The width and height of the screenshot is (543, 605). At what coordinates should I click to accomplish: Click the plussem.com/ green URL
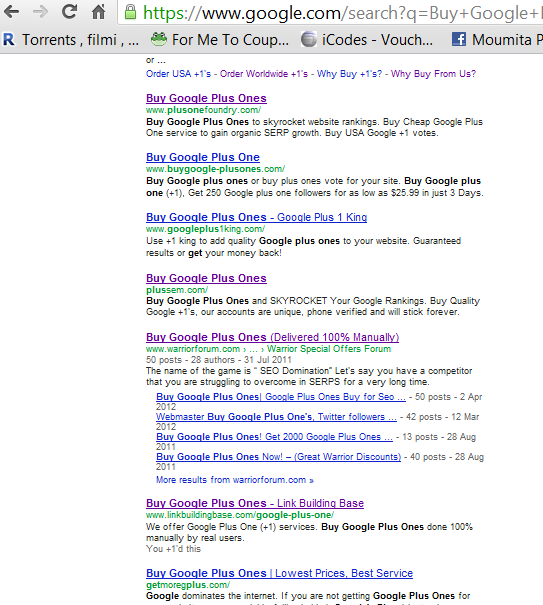tap(177, 290)
